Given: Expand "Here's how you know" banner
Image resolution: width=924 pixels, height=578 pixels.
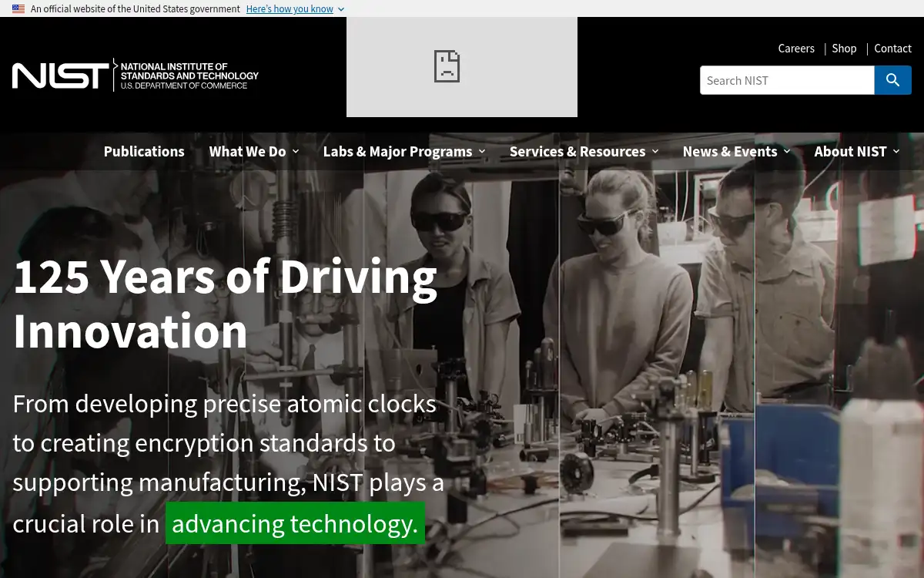Looking at the screenshot, I should click(290, 9).
